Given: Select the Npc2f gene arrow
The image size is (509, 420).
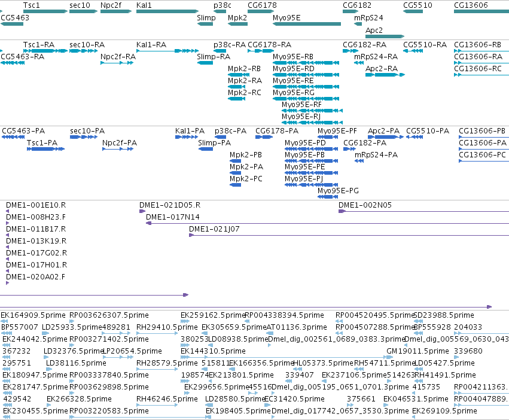Looking at the screenshot, I should click(116, 11).
